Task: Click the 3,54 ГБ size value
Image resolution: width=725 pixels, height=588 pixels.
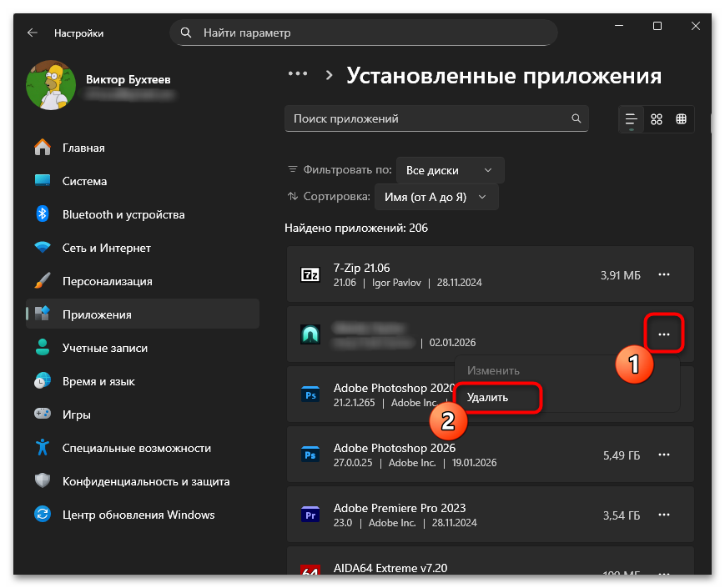Action: coord(622,516)
